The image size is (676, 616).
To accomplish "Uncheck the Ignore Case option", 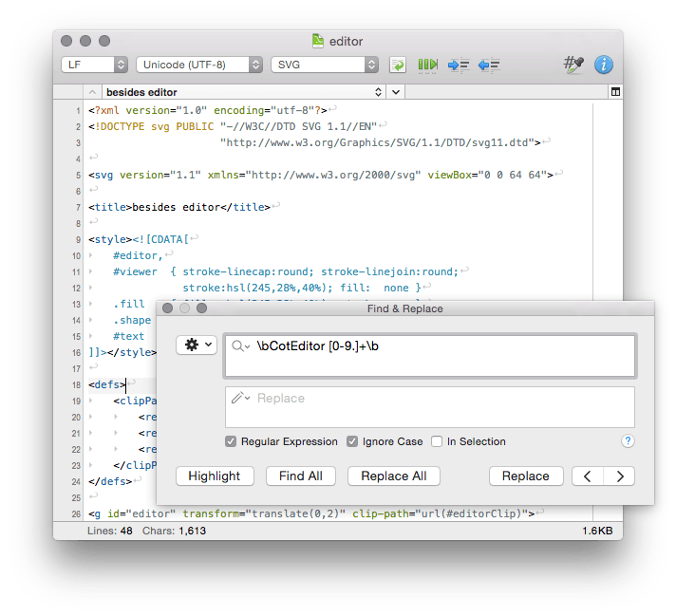I will click(x=352, y=441).
